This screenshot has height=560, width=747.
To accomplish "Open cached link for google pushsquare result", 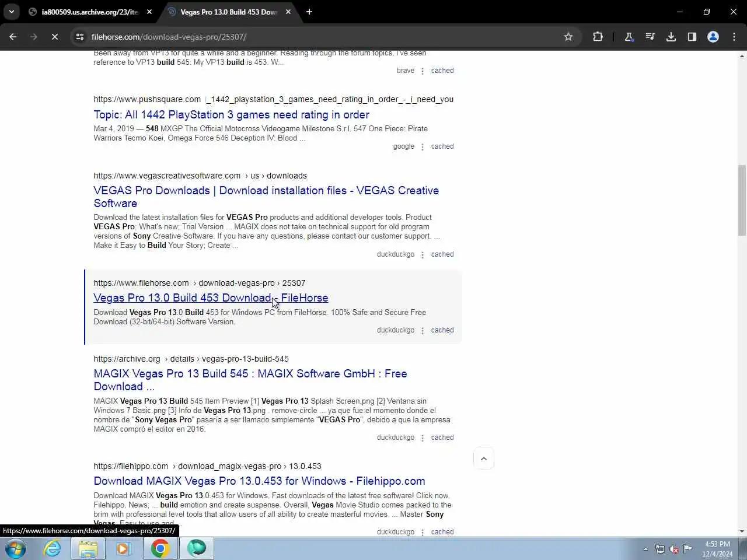I will [x=442, y=146].
